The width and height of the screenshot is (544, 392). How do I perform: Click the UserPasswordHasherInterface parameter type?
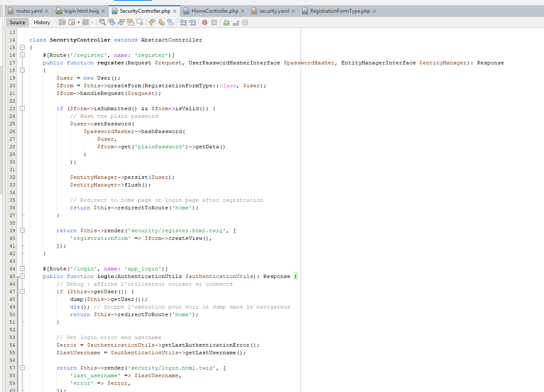click(234, 63)
